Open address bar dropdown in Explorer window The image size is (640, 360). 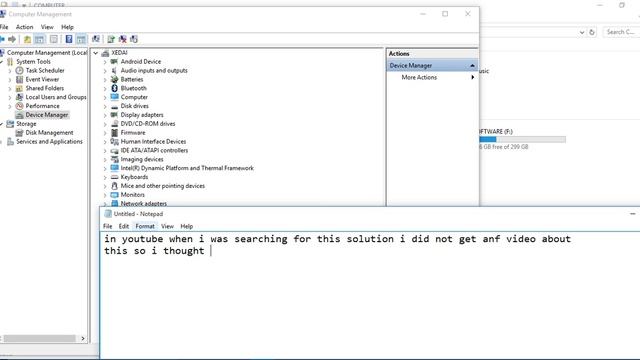582,32
